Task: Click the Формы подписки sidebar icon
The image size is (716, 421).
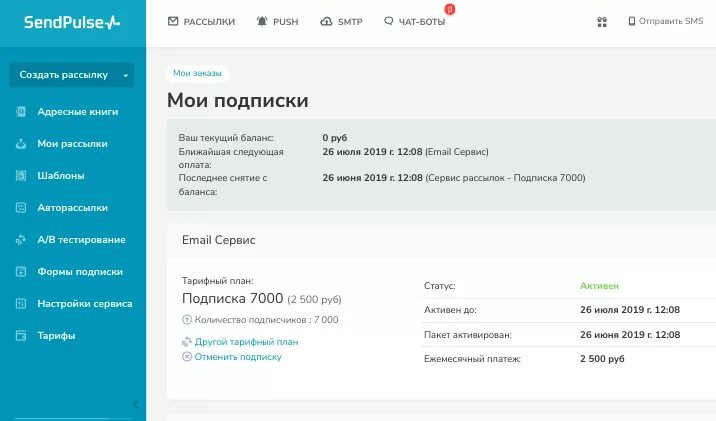Action: click(x=21, y=271)
